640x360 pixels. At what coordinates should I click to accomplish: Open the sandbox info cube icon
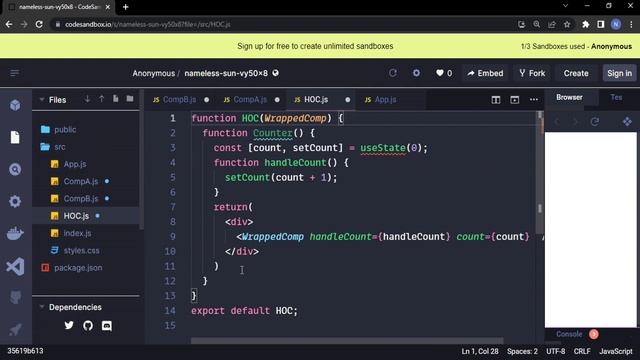pos(15,105)
